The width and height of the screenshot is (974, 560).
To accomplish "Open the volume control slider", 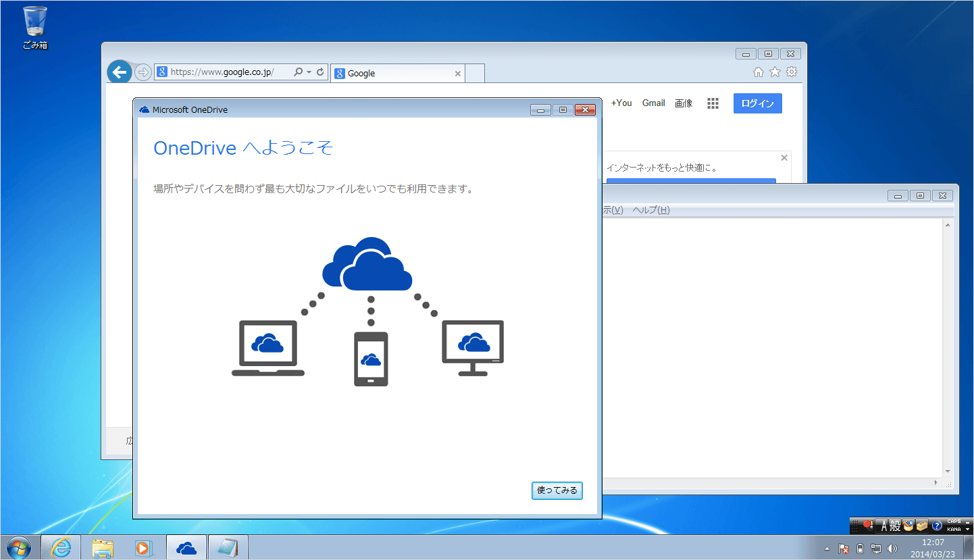I will tap(892, 549).
